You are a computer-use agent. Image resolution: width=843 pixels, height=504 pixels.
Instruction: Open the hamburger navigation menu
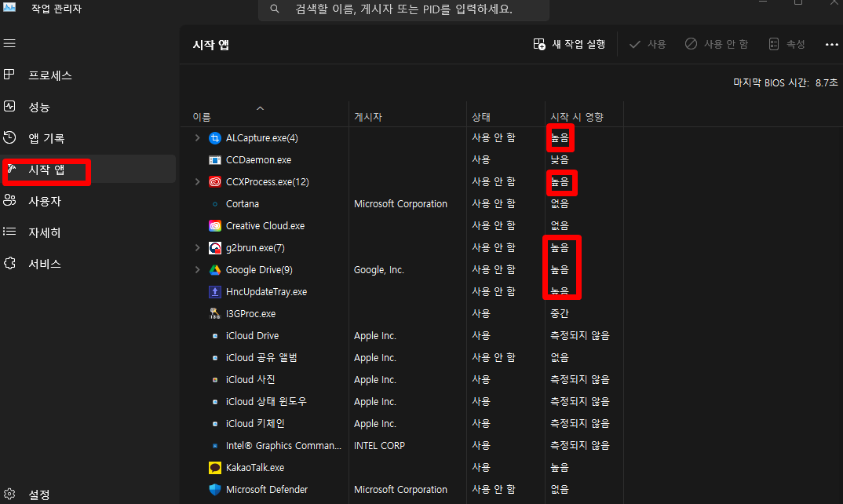[9, 43]
